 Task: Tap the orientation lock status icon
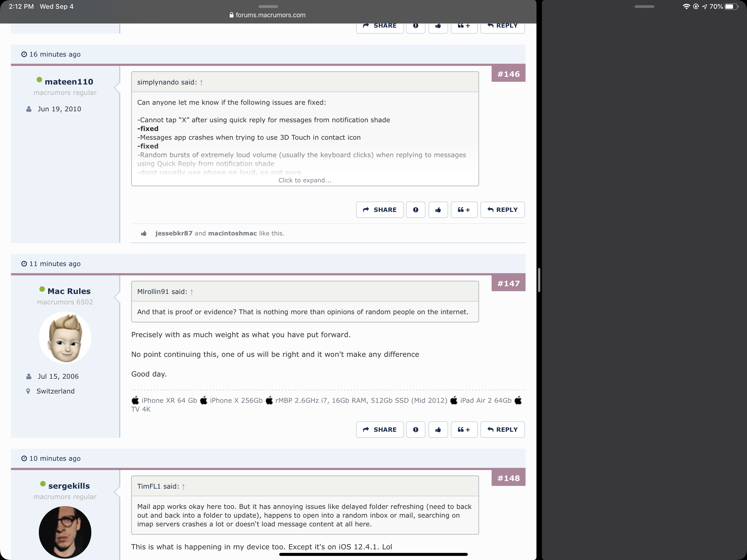coord(696,6)
